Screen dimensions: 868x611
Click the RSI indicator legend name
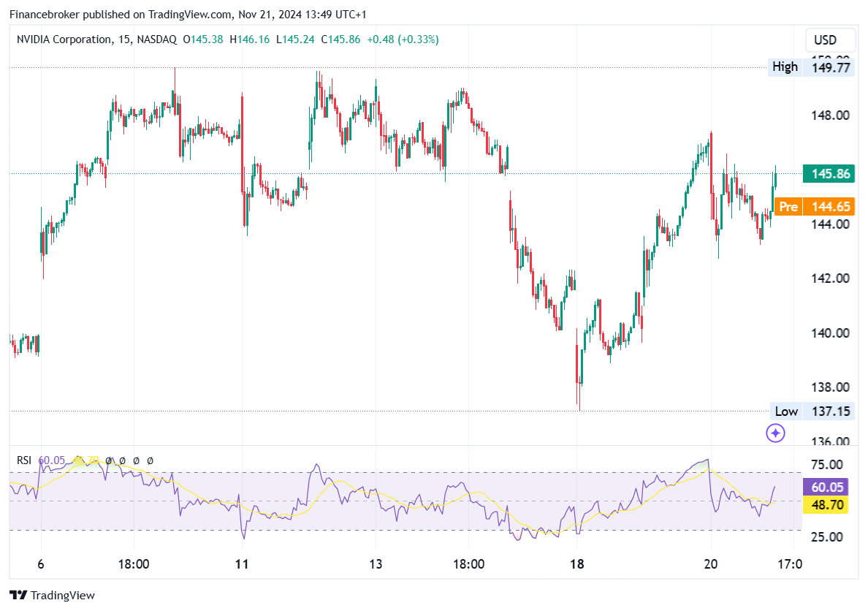click(24, 460)
